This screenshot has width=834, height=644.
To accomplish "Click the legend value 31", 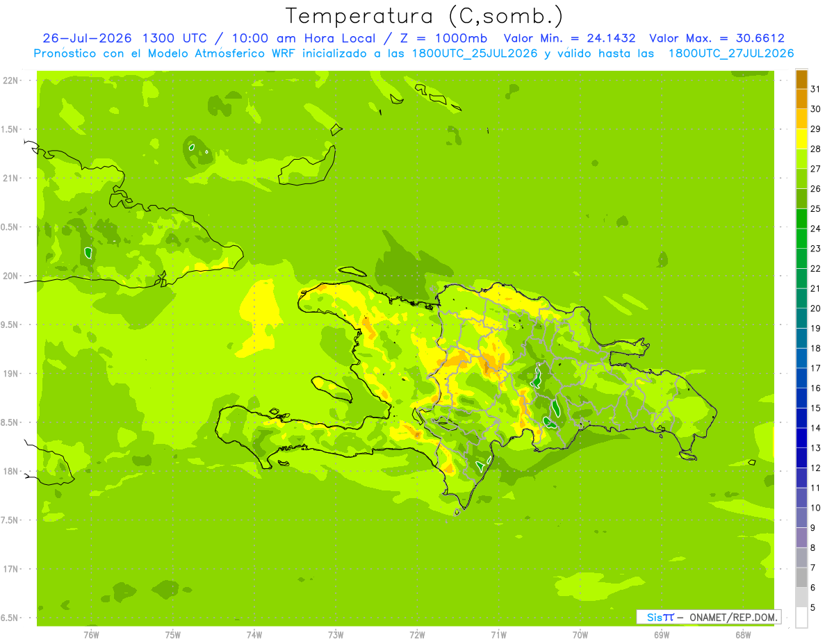I will click(816, 89).
